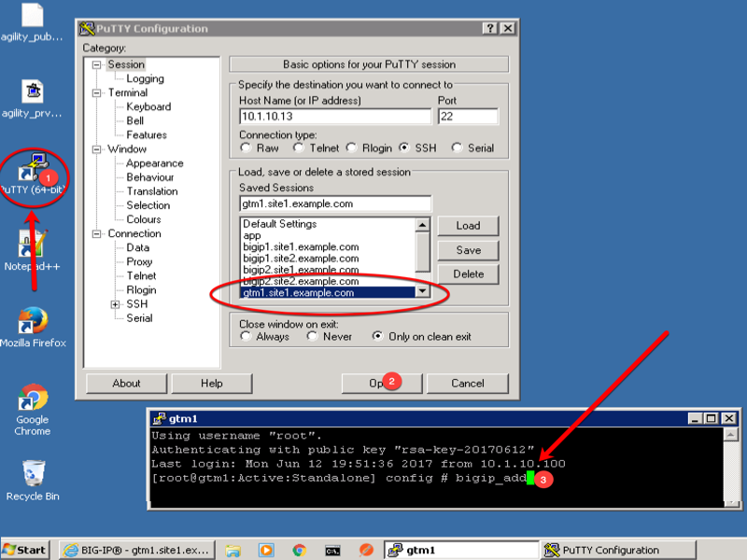Select Default Settings saved session
Viewport: 747px width, 560px height.
(x=328, y=224)
